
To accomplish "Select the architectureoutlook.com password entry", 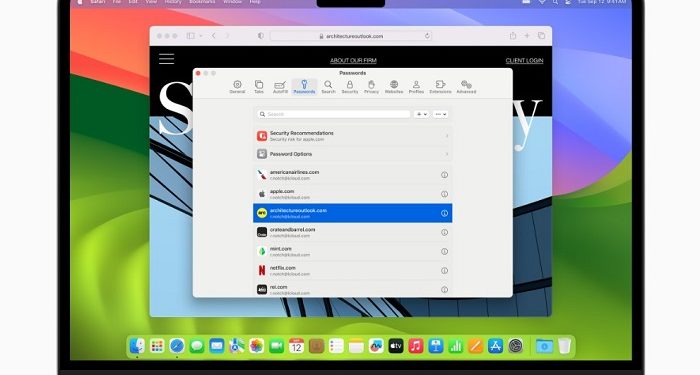I will coord(353,213).
